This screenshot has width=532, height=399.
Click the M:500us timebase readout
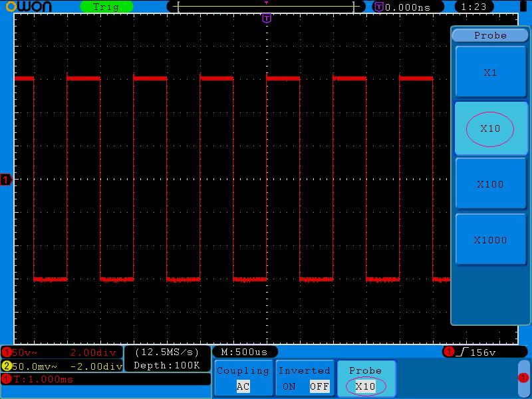tap(245, 352)
